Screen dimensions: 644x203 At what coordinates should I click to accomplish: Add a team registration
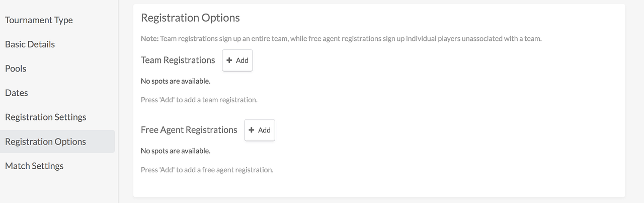click(237, 60)
